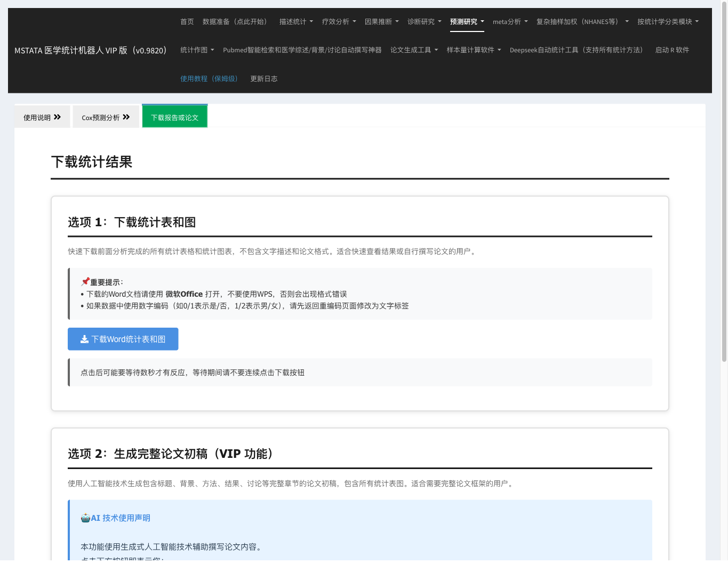Expand the 疗效分析 menu
Image resolution: width=728 pixels, height=587 pixels.
click(339, 22)
